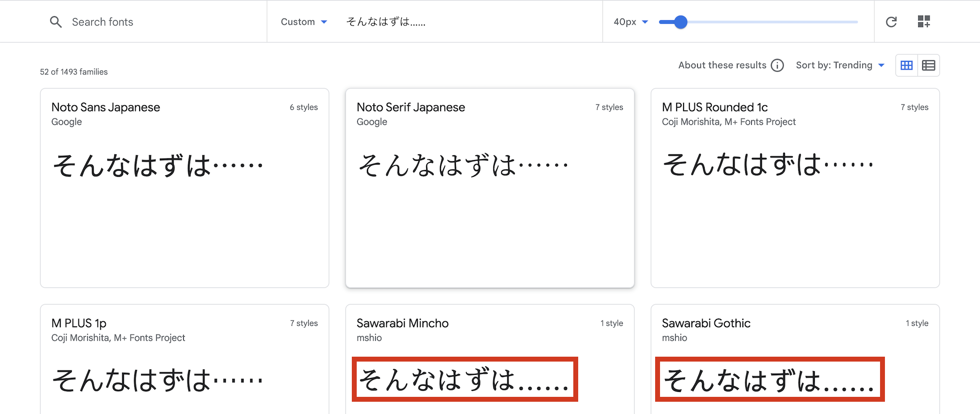Viewport: 980px width, 414px height.
Task: Open the Noto Serif Japanese card
Action: click(x=490, y=188)
